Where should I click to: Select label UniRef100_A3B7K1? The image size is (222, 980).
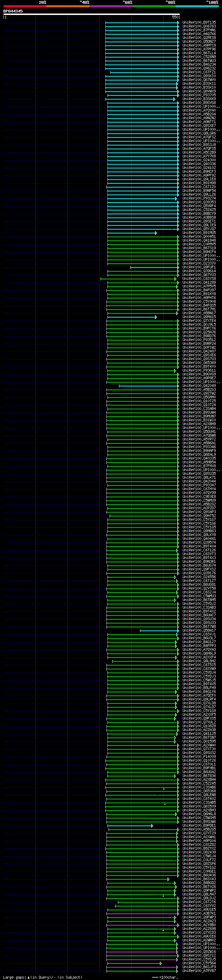point(199,914)
